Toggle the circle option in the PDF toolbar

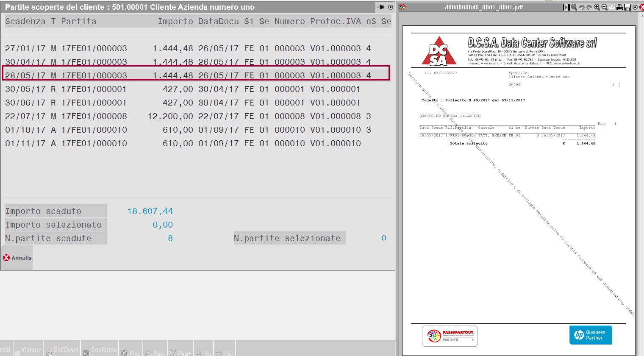click(635, 7)
